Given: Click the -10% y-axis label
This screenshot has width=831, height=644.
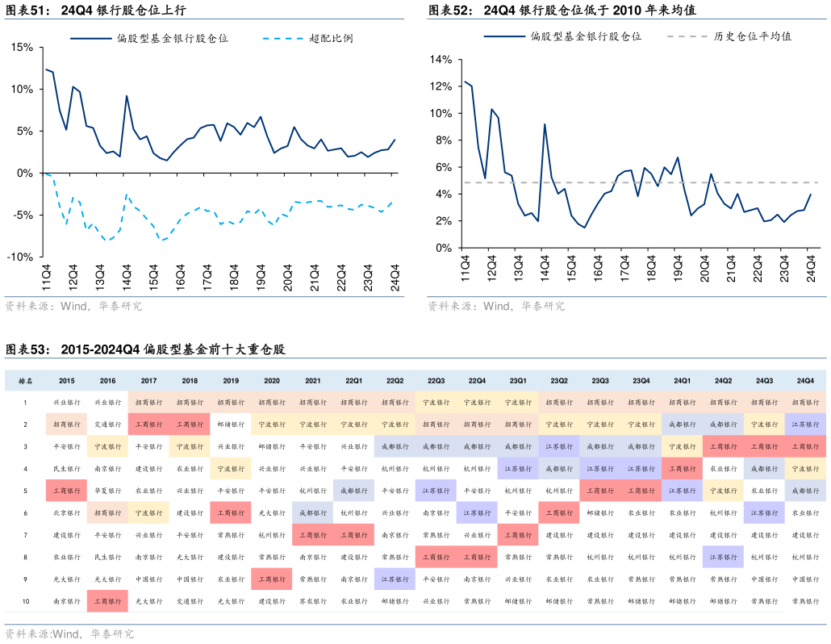Looking at the screenshot, I should 19,257.
